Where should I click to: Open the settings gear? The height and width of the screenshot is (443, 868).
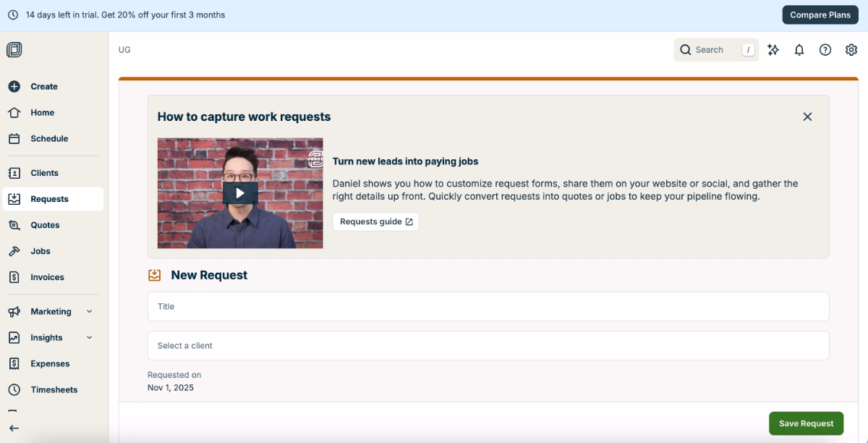[851, 49]
